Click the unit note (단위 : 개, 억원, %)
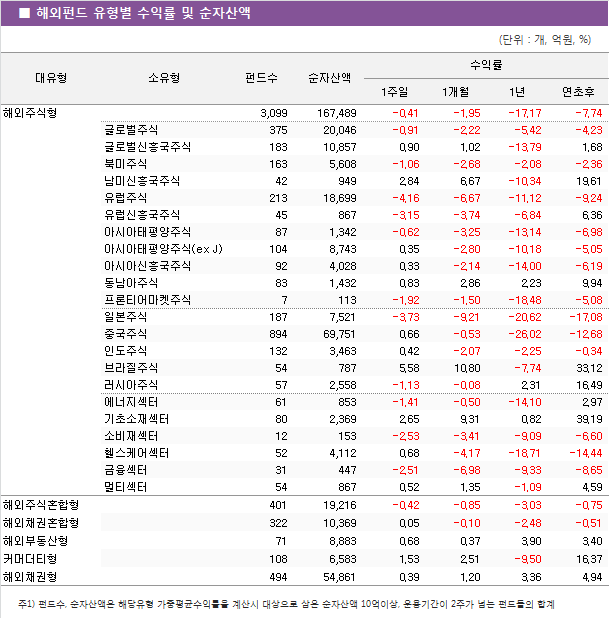 545,39
